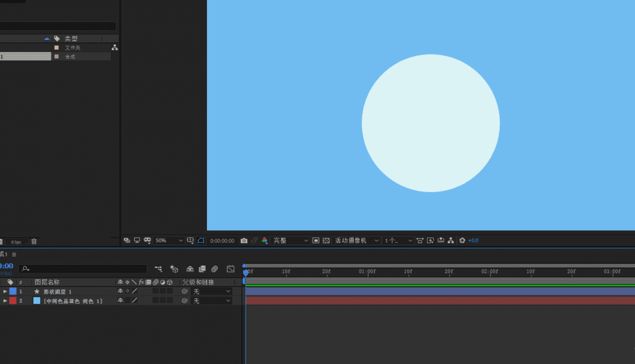Click the motion blur icon in timeline
The height and width of the screenshot is (364, 635).
click(x=215, y=269)
